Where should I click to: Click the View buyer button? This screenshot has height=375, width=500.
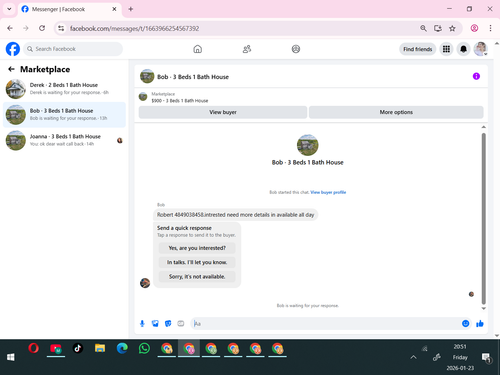[x=223, y=112]
